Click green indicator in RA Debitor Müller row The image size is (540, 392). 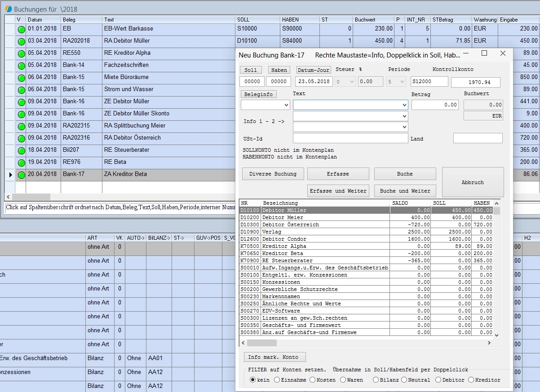[21, 41]
